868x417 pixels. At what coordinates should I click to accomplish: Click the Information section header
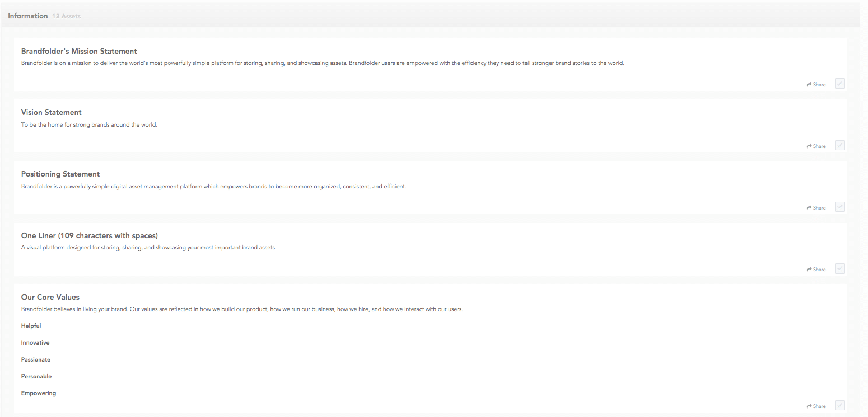pyautogui.click(x=28, y=16)
